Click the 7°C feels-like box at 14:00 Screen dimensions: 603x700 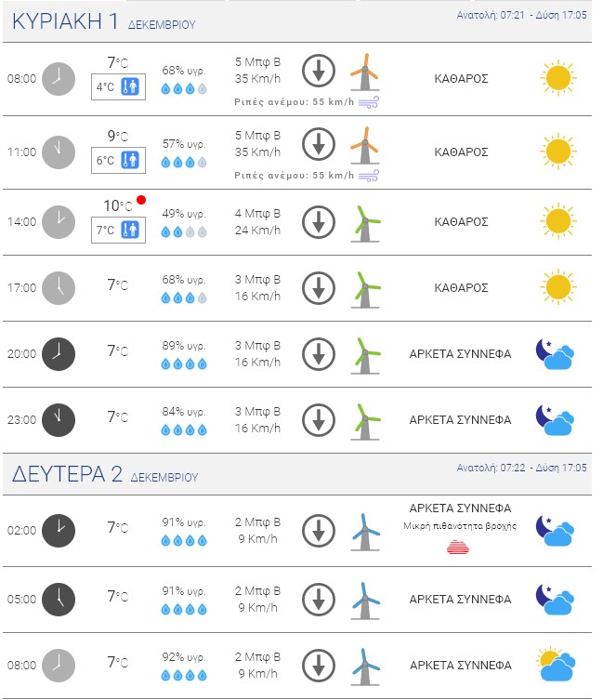point(118,230)
